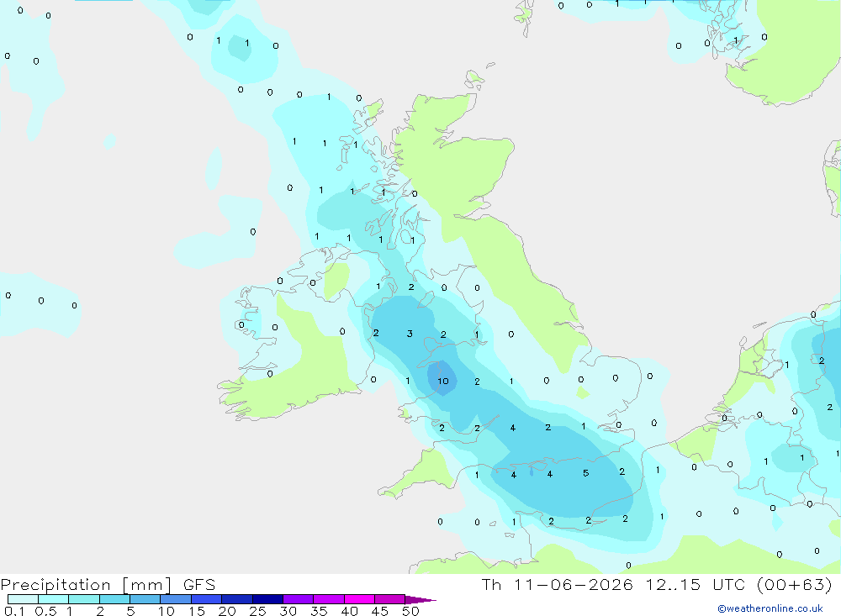Click the '25' legend scale label
Viewport: 841px width, 616px height.
(x=257, y=611)
